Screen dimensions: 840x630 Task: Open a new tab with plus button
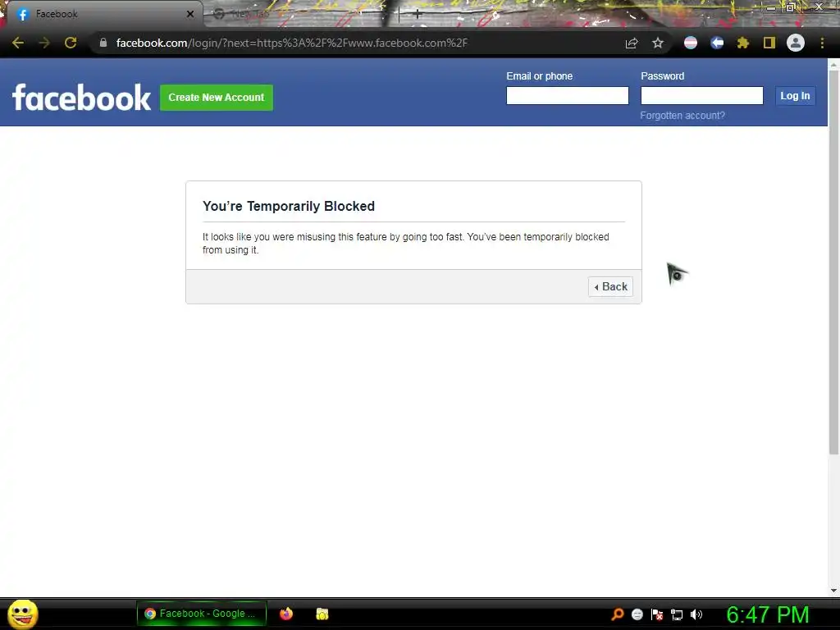pyautogui.click(x=418, y=14)
